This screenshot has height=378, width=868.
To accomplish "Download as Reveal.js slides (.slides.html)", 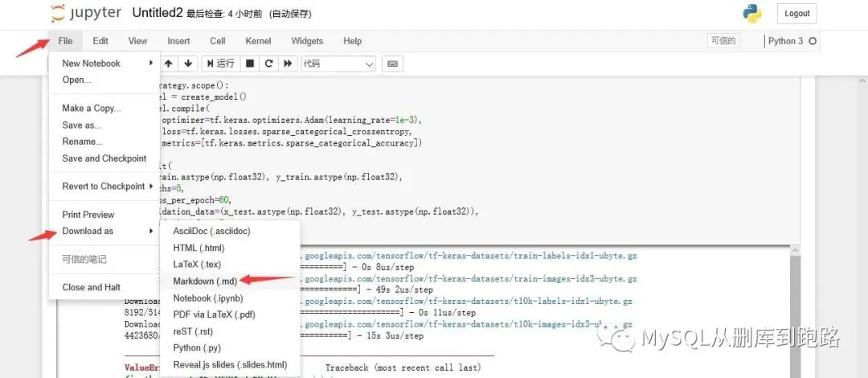I will (x=230, y=364).
